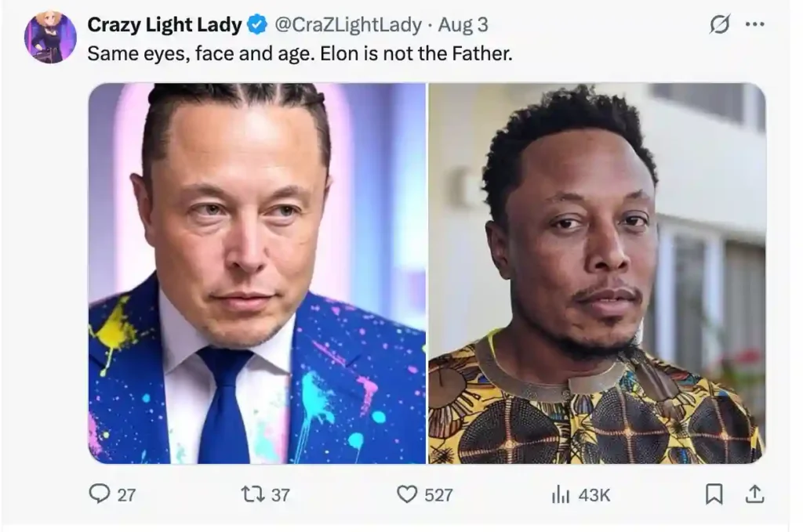Image resolution: width=803 pixels, height=532 pixels.
Task: Click the share upload arrow icon
Action: (754, 494)
